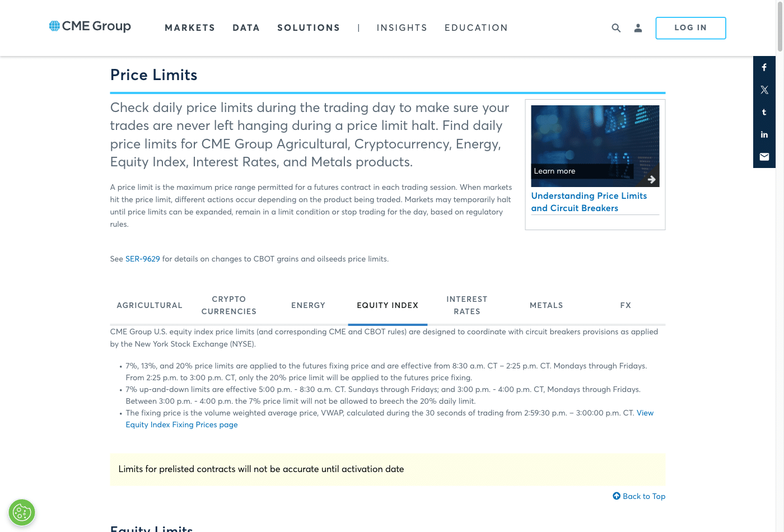Open cookie preferences icon
This screenshot has width=784, height=532.
click(x=22, y=512)
